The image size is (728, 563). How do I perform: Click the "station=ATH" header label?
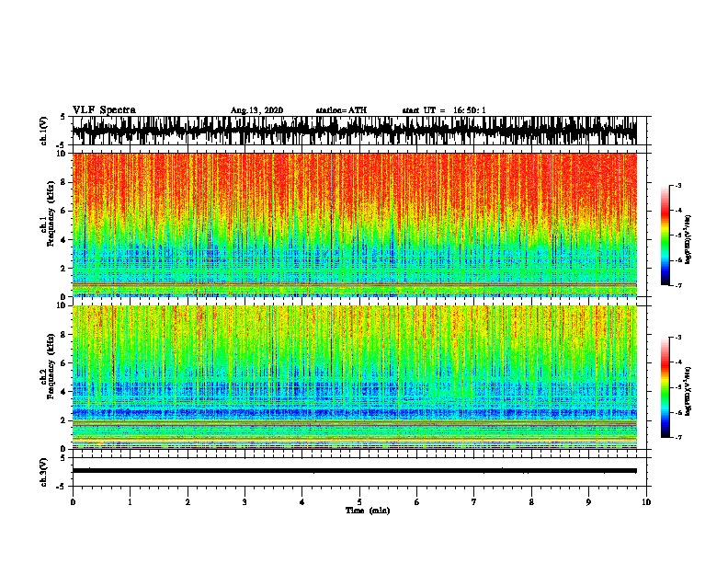[x=341, y=110]
